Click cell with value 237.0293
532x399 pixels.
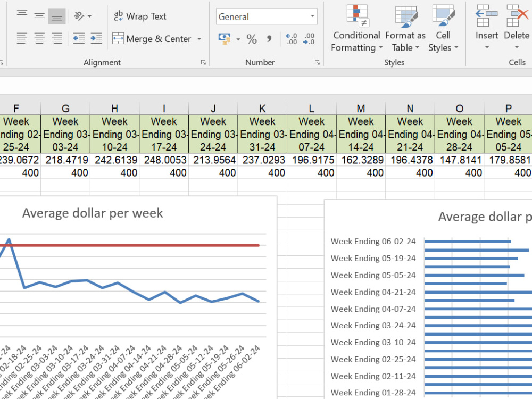point(262,160)
